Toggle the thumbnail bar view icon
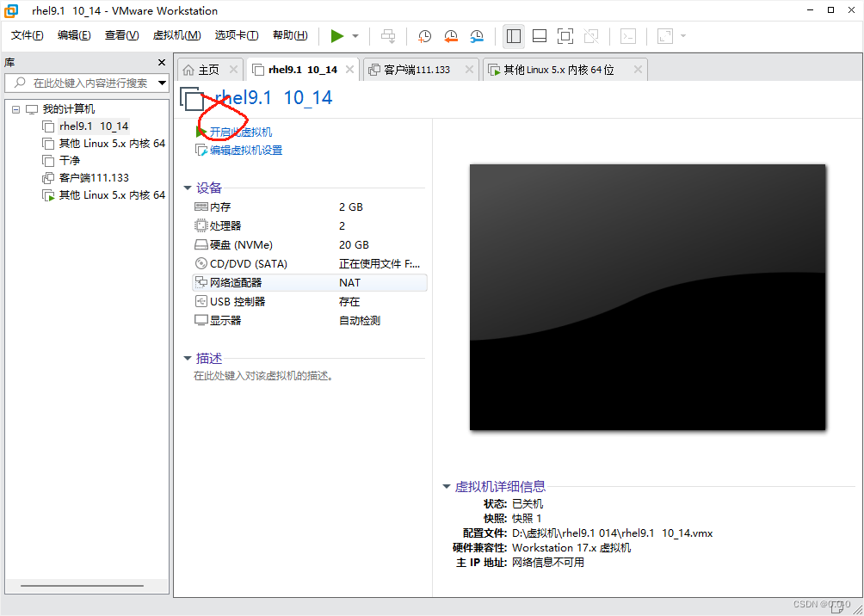This screenshot has width=864, height=616. click(540, 36)
